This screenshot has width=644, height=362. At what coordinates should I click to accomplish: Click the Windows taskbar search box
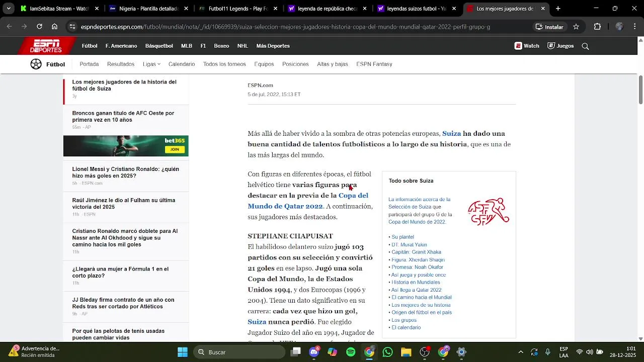(x=239, y=352)
